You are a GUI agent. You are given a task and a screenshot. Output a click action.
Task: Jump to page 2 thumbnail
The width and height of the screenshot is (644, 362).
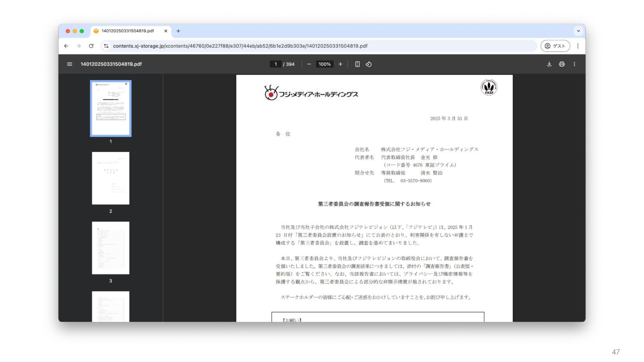[x=110, y=178]
